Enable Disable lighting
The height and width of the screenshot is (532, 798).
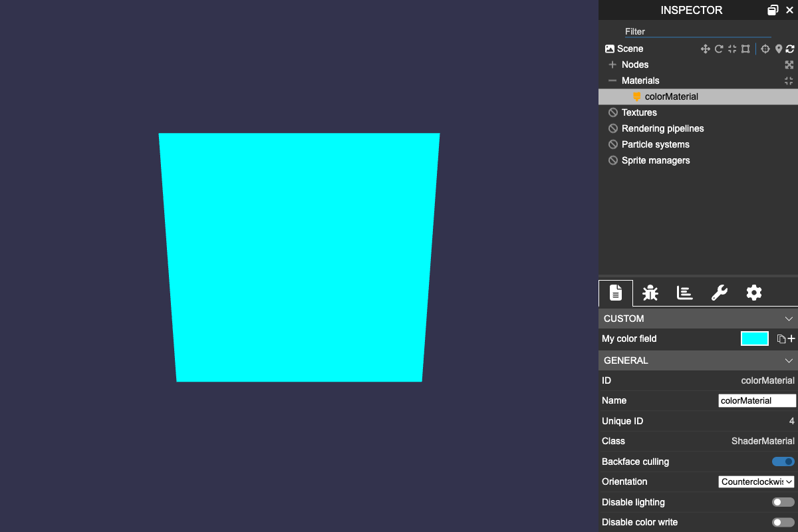click(782, 502)
